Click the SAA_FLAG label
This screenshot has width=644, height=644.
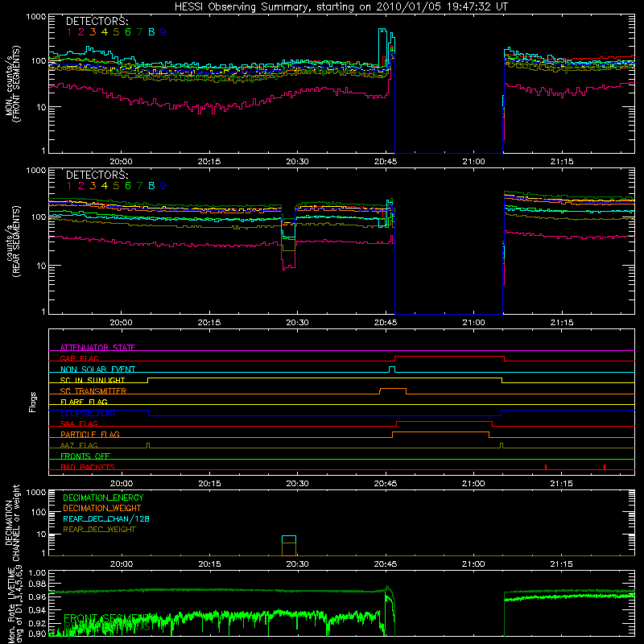point(79,423)
